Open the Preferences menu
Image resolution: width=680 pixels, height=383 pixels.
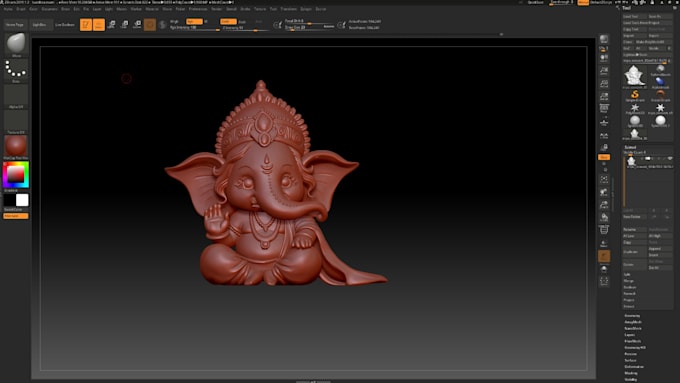pos(198,9)
